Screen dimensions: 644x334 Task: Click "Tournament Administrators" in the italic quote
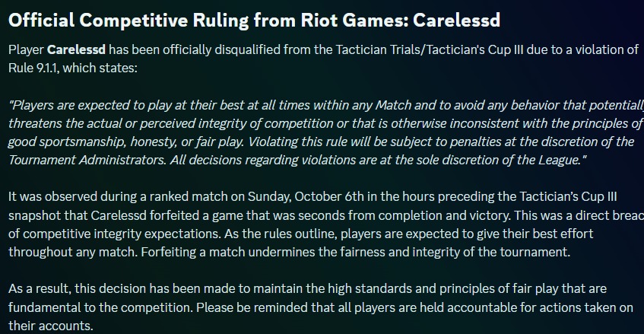(85, 159)
